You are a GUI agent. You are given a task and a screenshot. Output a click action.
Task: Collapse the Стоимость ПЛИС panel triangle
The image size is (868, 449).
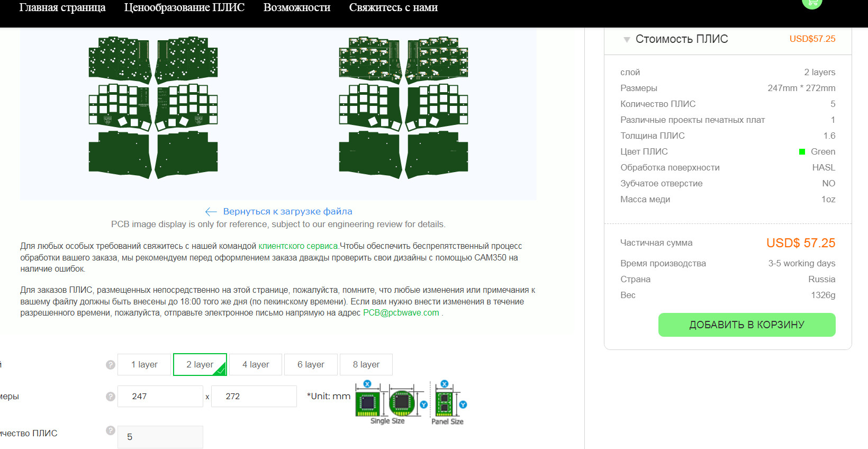[627, 40]
